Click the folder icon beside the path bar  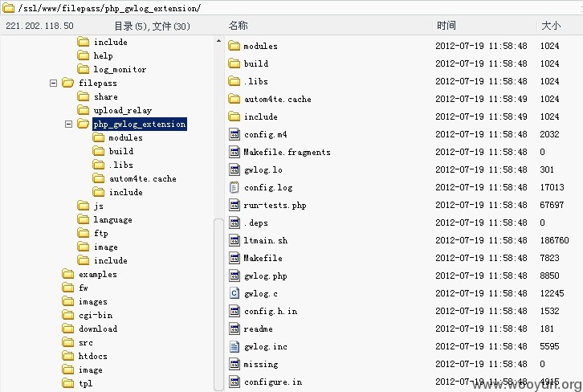point(8,7)
